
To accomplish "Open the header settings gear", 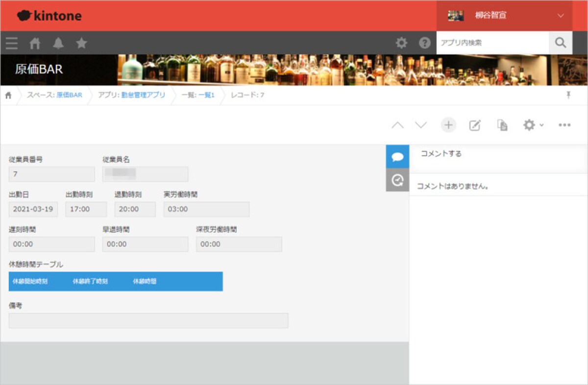I will tap(401, 43).
